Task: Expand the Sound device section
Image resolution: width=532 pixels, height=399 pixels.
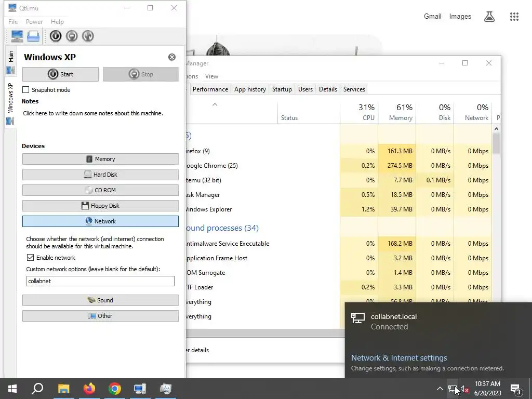Action: 100,300
